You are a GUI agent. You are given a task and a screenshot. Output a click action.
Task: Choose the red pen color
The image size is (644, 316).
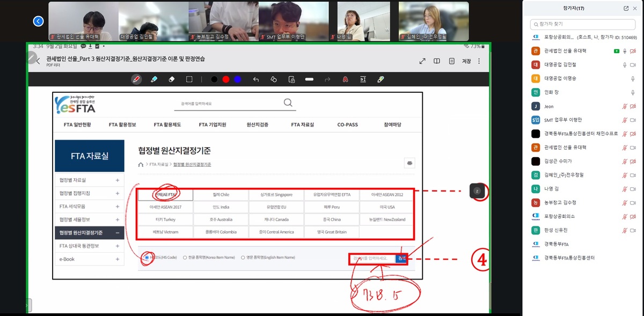tap(226, 79)
